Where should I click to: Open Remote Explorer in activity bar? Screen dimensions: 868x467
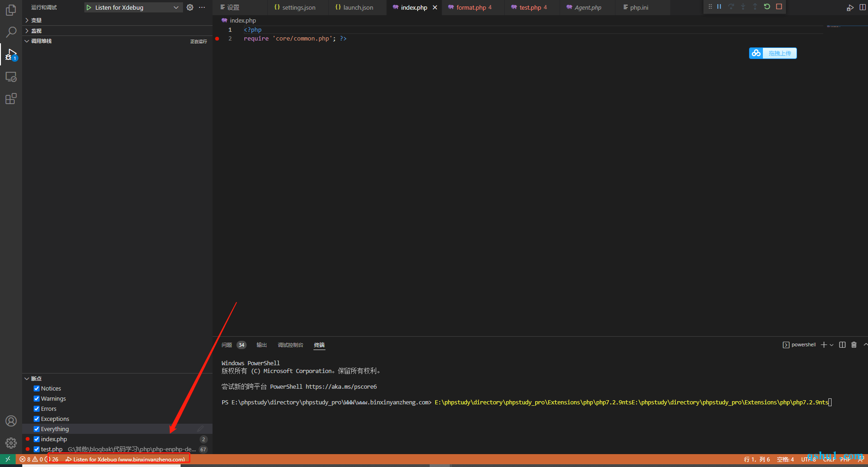coord(11,77)
